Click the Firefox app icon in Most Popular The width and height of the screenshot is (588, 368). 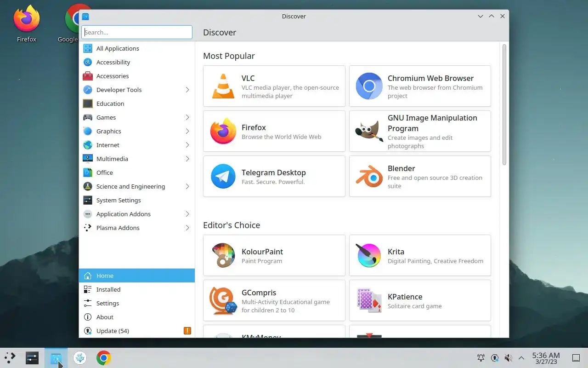pos(223,131)
